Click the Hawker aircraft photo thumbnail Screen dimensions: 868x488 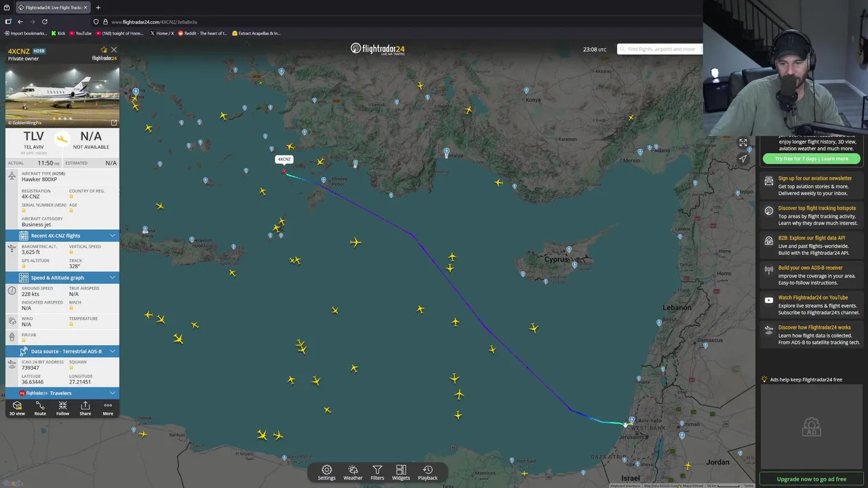click(x=62, y=96)
